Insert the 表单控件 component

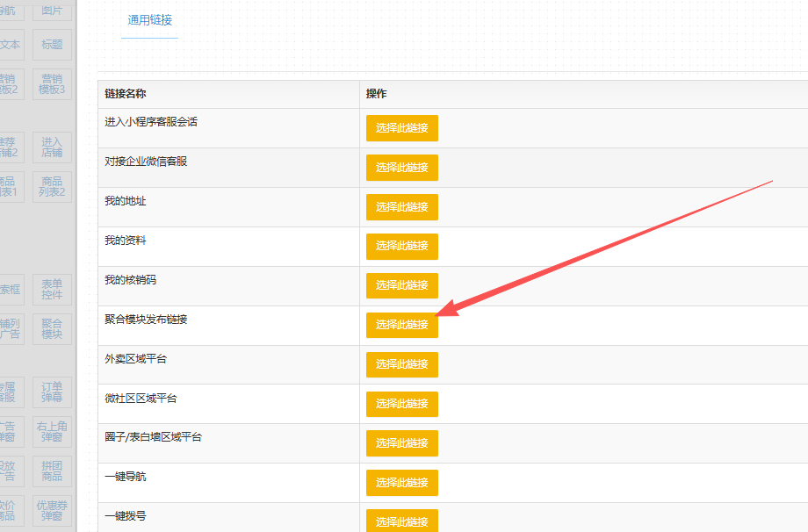(52, 289)
